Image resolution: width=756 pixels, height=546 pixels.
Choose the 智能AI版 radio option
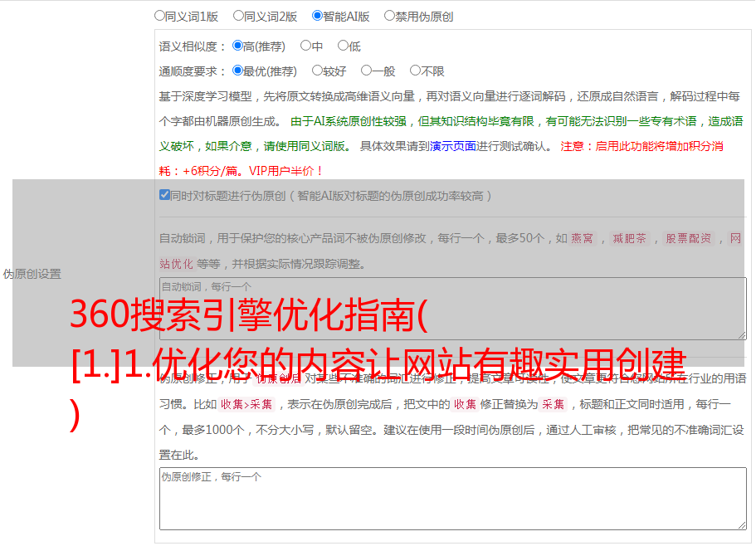pos(317,16)
